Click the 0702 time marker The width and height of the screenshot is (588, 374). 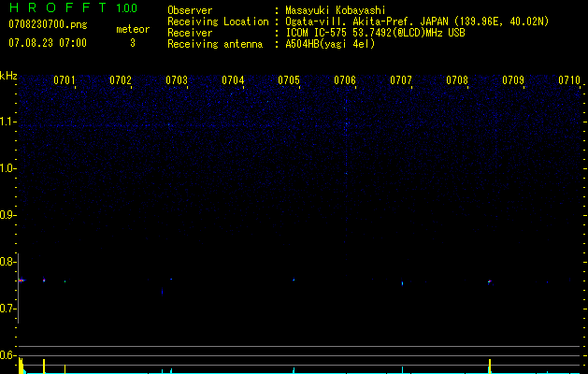(x=121, y=80)
